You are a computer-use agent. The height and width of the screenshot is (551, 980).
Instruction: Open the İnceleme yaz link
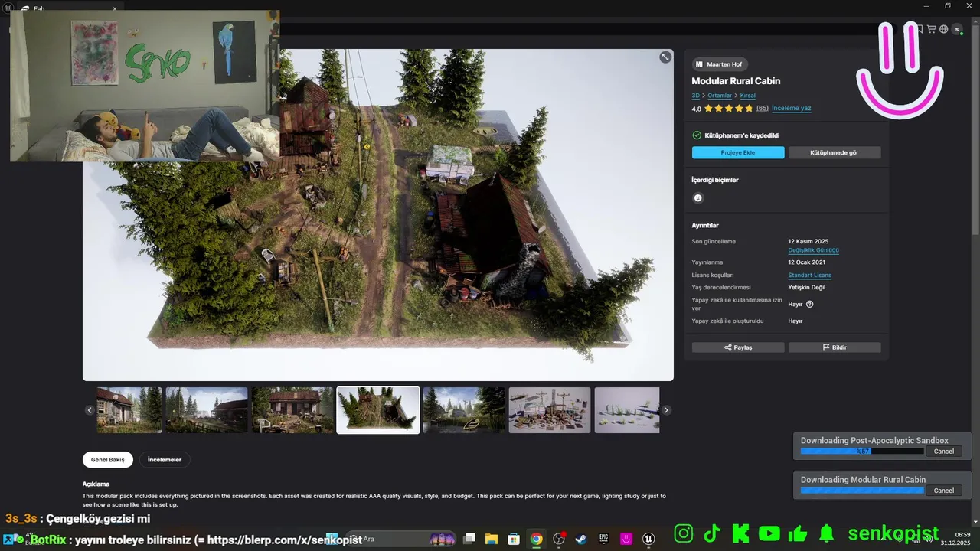792,109
